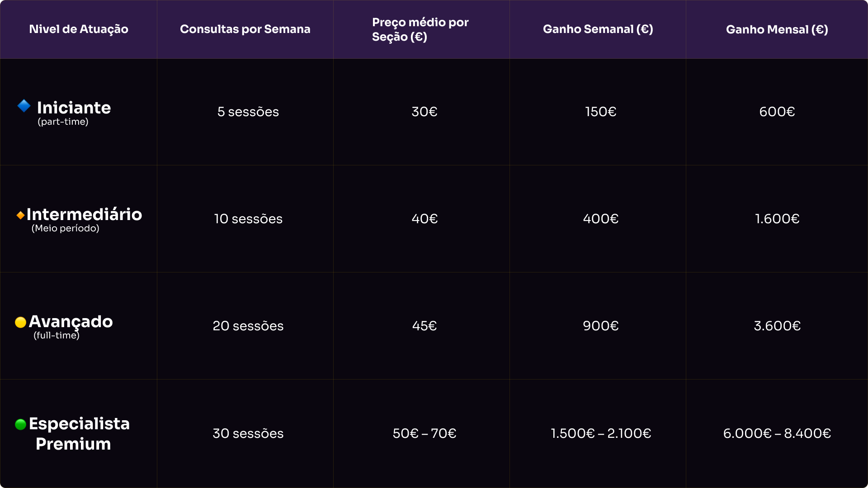Click the 5 sessões cell
The image size is (868, 488).
(x=248, y=112)
